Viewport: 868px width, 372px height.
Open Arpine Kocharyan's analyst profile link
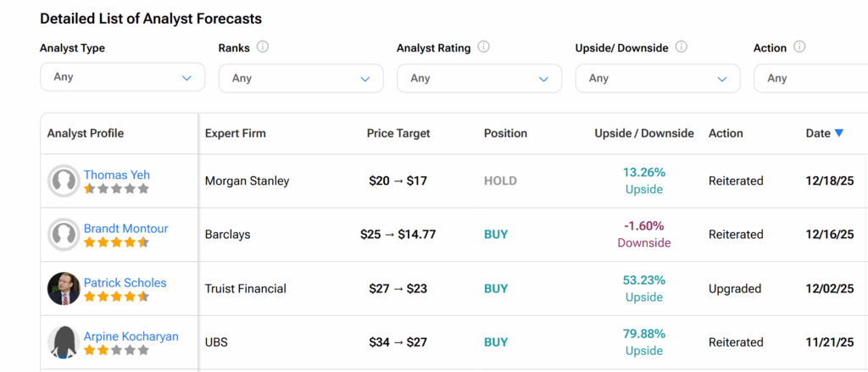coord(131,336)
